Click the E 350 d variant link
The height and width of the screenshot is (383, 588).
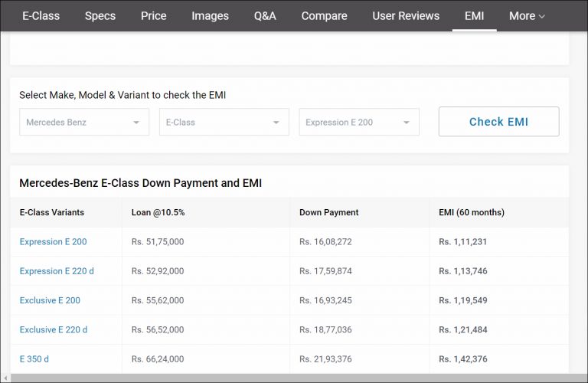[x=34, y=358]
